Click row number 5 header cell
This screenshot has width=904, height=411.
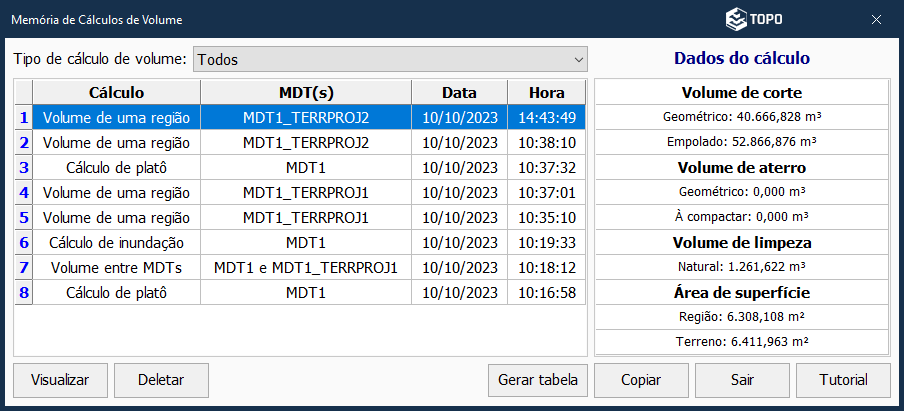tap(24, 217)
